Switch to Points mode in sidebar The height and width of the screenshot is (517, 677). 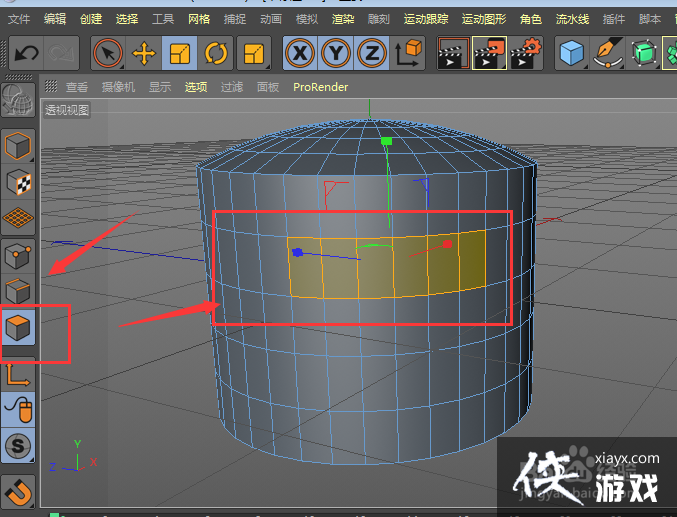pyautogui.click(x=19, y=256)
